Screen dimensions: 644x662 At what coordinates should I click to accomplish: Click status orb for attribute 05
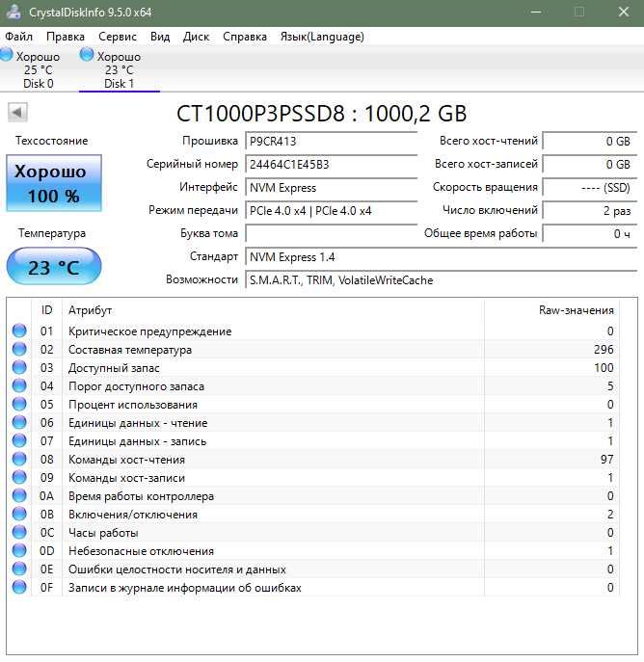(x=19, y=404)
